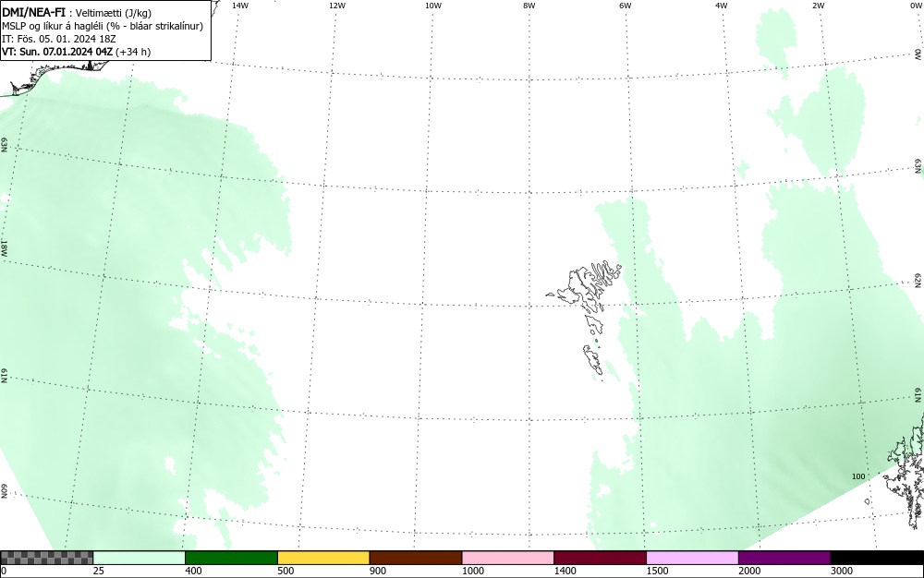Click the '500' legend value
Viewport: 924px width, 578px height.
pos(286,571)
